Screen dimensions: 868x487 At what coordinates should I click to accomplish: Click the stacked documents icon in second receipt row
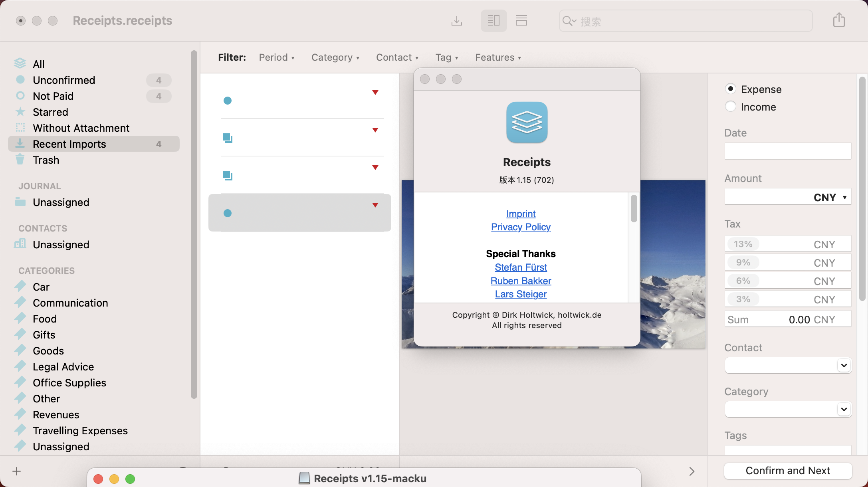228,138
